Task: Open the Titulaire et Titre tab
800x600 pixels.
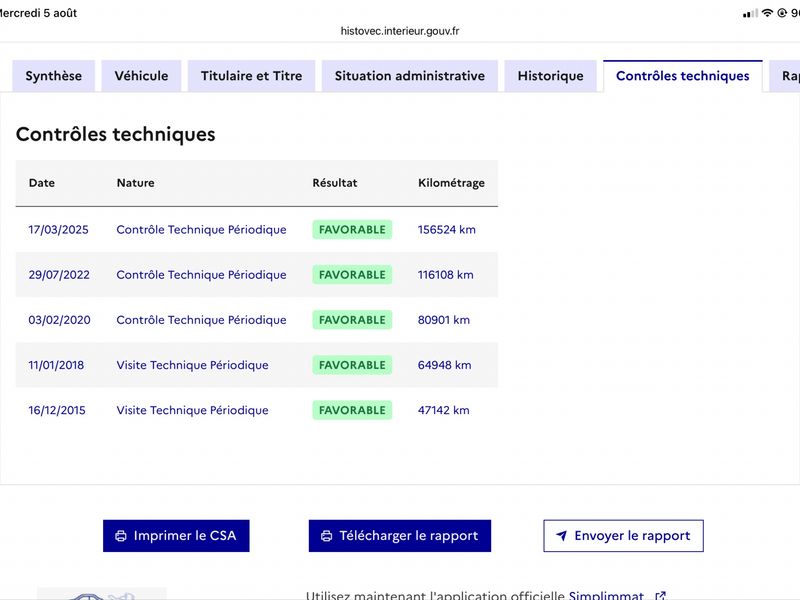Action: (252, 76)
